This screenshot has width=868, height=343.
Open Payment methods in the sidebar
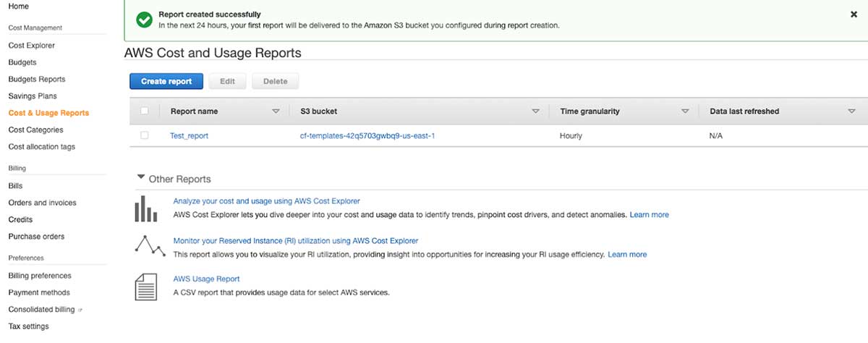click(x=39, y=292)
